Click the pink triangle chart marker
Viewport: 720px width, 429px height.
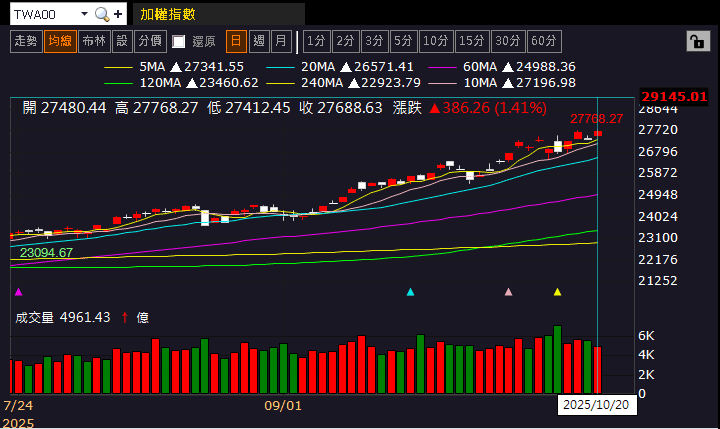(x=508, y=292)
